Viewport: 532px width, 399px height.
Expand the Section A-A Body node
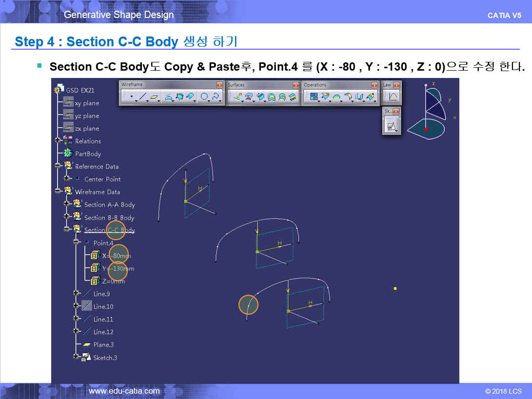click(67, 204)
